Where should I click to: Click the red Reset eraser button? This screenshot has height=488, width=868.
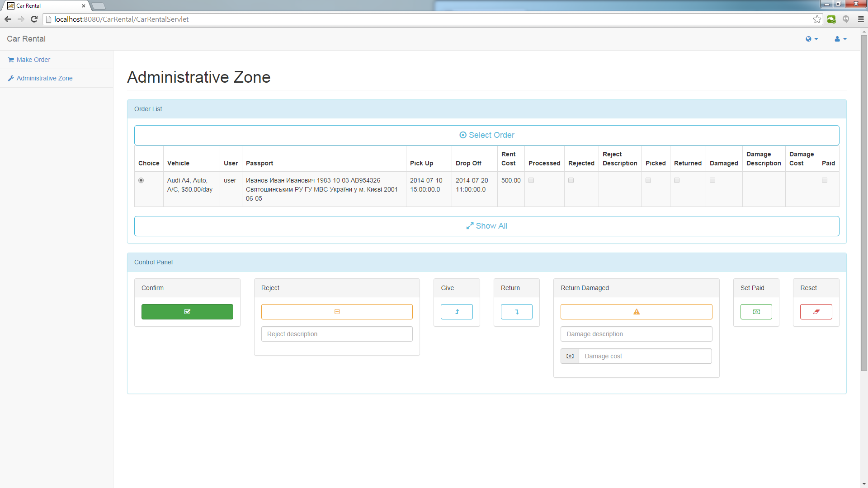[x=816, y=312]
